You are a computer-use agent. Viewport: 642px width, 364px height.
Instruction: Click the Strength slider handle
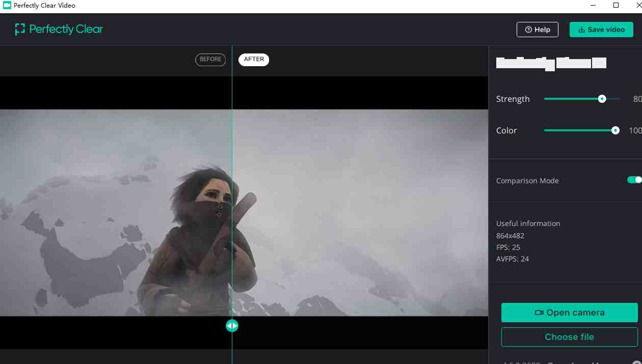click(x=602, y=99)
